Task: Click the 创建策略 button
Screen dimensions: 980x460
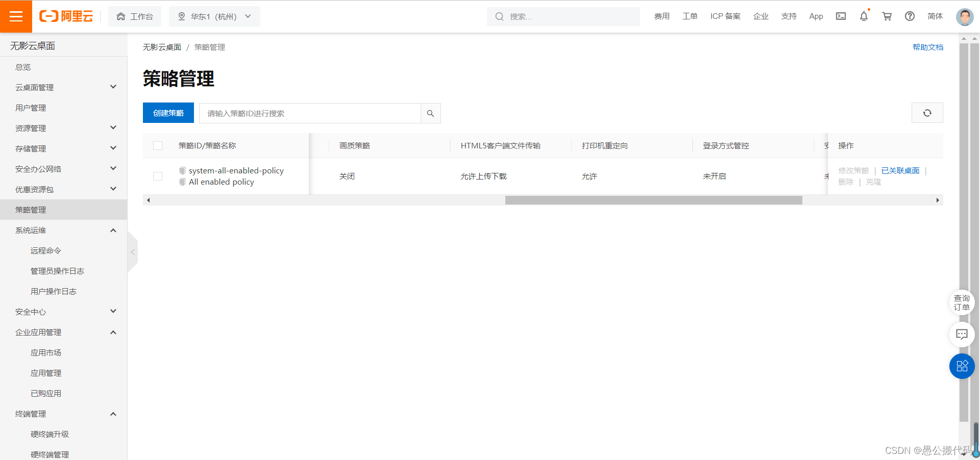Action: tap(168, 113)
